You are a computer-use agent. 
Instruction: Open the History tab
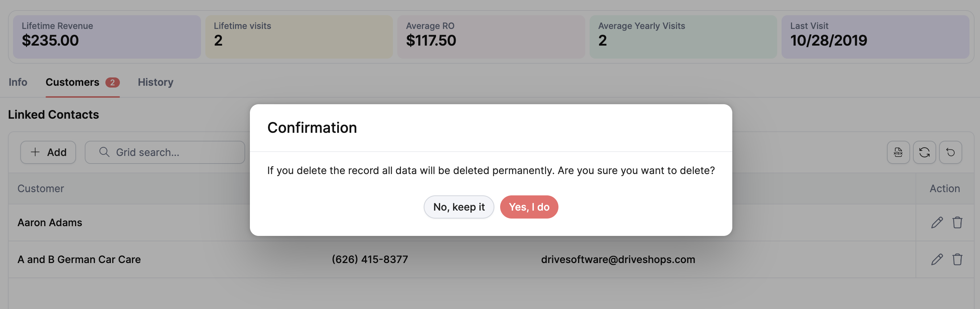point(156,82)
